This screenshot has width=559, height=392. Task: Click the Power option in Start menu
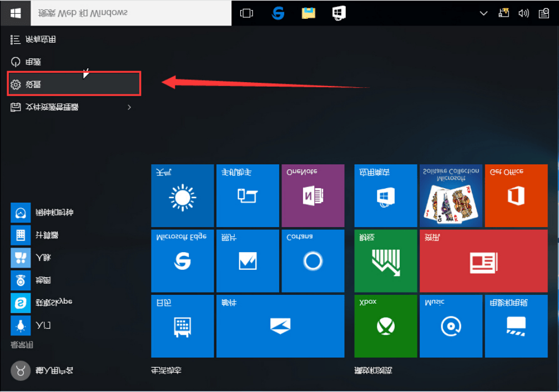click(x=33, y=62)
